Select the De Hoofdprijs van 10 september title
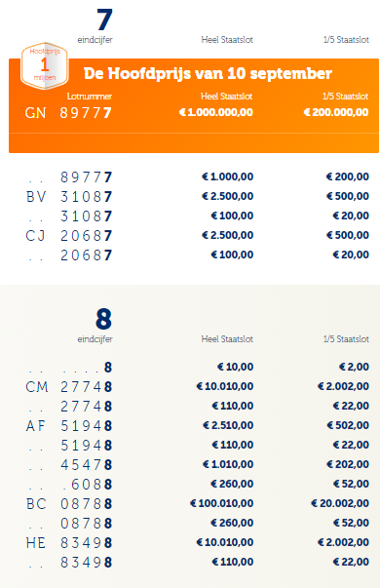 (x=208, y=73)
